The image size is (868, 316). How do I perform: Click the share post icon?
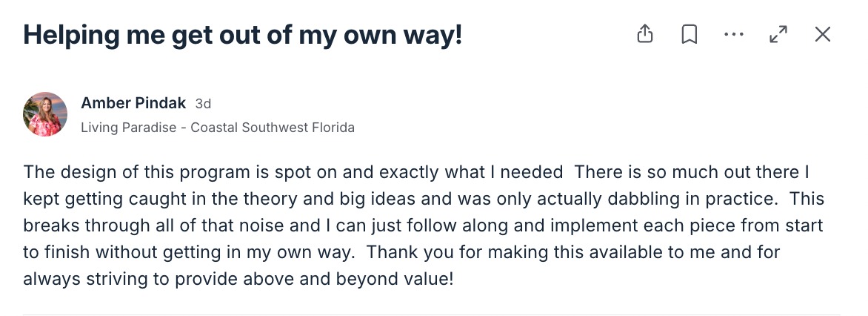tap(645, 34)
